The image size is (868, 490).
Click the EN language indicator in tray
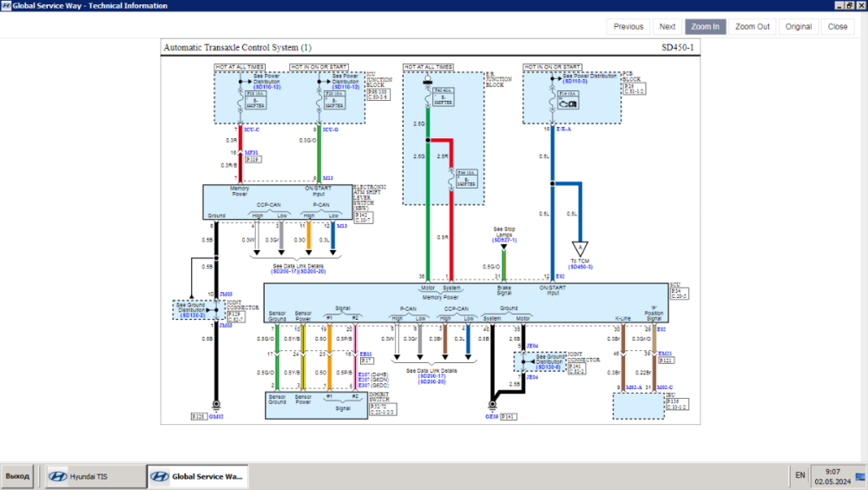click(x=799, y=476)
